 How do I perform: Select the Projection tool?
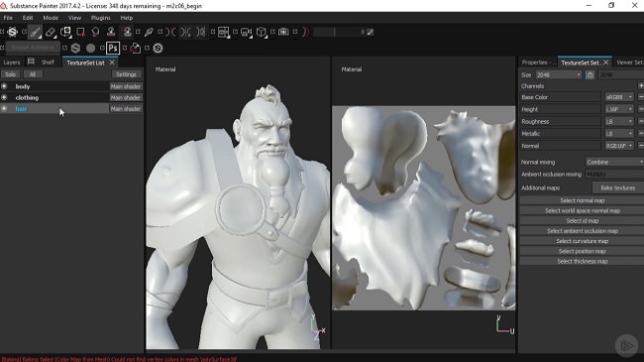pos(65,32)
